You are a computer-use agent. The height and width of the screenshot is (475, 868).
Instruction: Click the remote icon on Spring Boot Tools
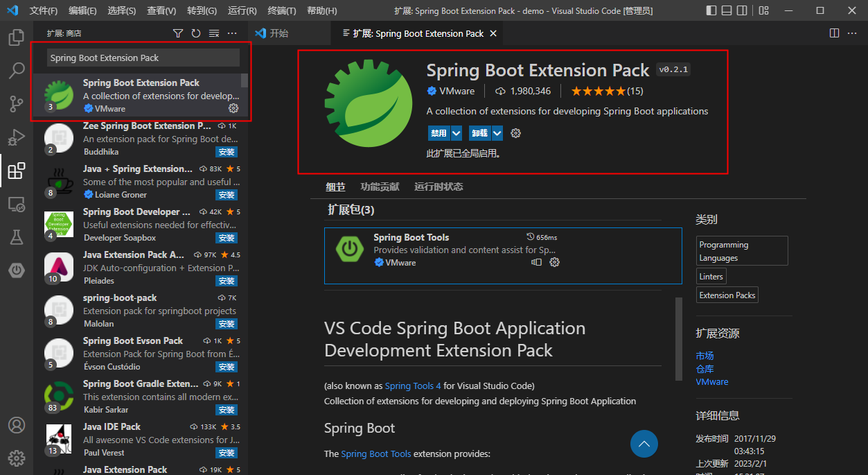[536, 262]
